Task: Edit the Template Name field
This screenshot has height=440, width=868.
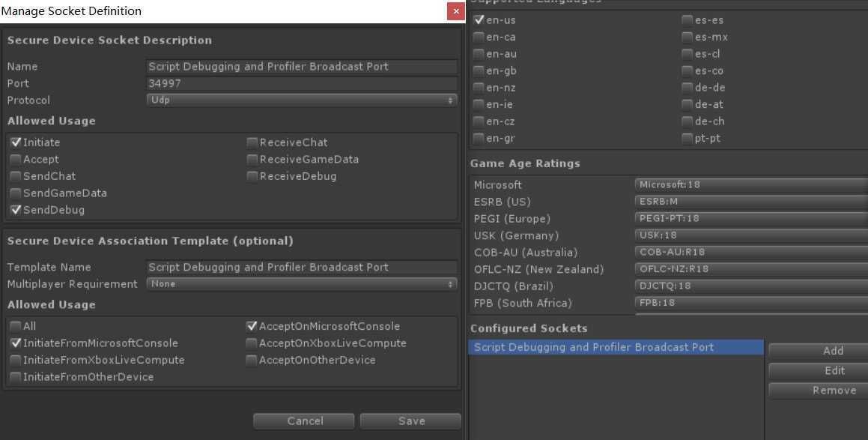Action: click(x=302, y=267)
